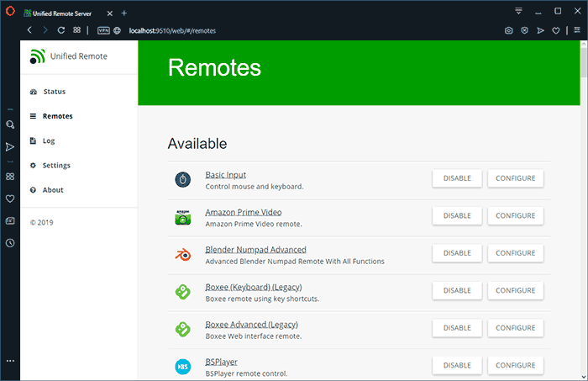This screenshot has height=381, width=588.
Task: Click the reload page icon
Action: [60, 30]
